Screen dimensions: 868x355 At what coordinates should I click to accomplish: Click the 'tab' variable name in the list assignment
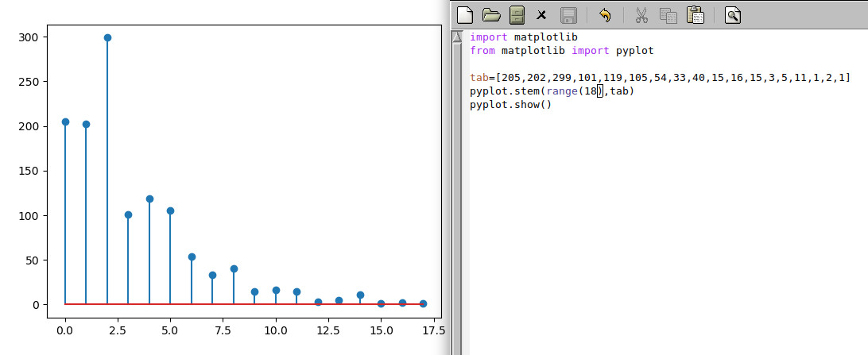[479, 78]
